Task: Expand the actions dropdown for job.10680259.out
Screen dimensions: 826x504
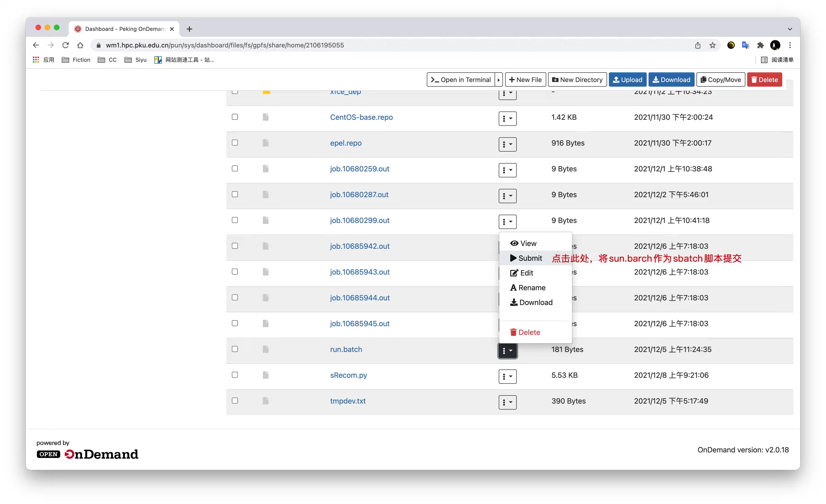Action: click(x=507, y=170)
